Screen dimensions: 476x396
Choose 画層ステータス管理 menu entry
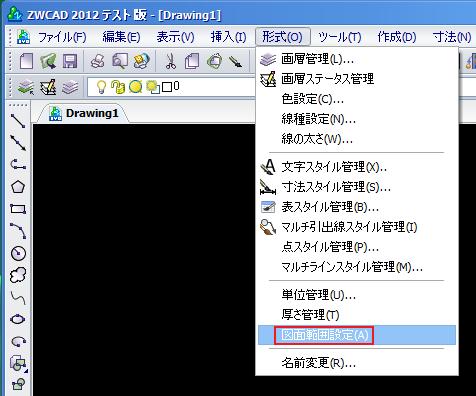(357, 79)
